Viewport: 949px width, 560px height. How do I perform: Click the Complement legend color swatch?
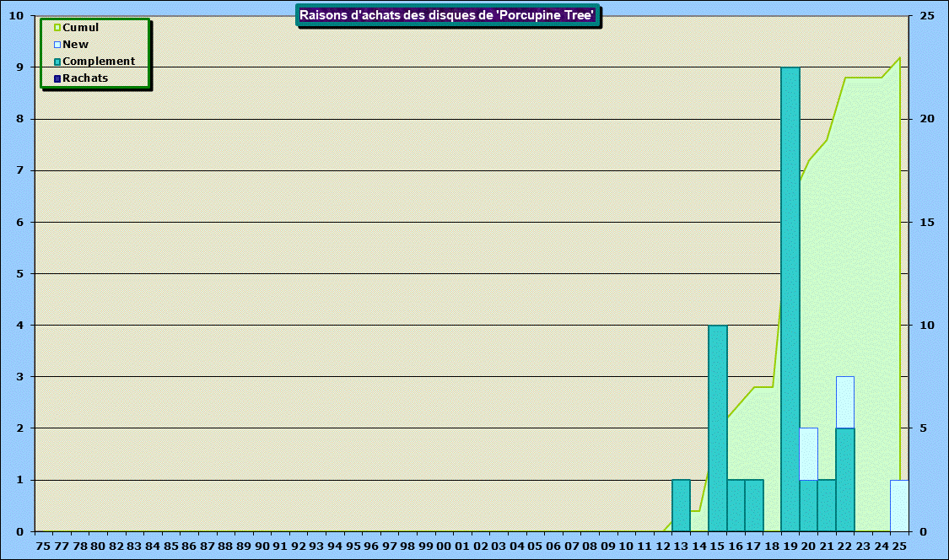[x=57, y=62]
